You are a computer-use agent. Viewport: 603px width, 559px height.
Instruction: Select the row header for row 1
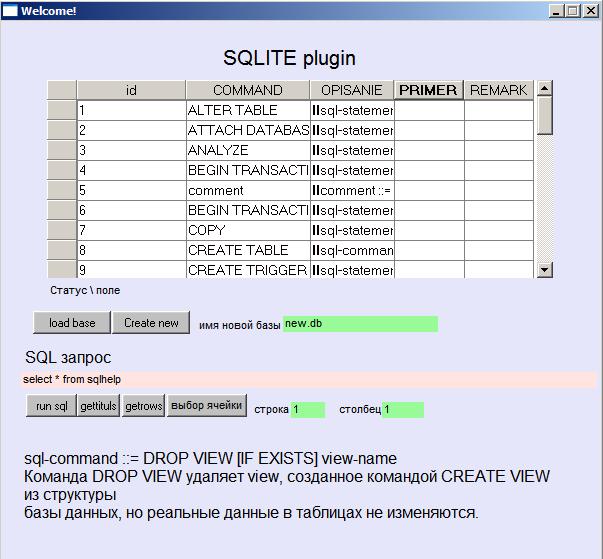tap(62, 110)
